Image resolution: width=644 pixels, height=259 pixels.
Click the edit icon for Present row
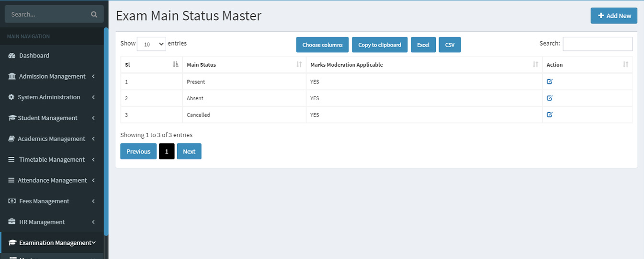(x=550, y=82)
